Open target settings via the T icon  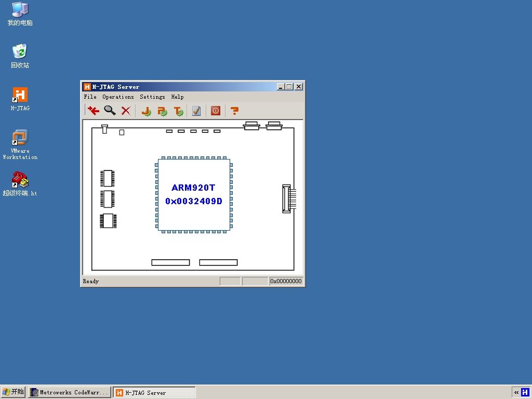tap(179, 111)
